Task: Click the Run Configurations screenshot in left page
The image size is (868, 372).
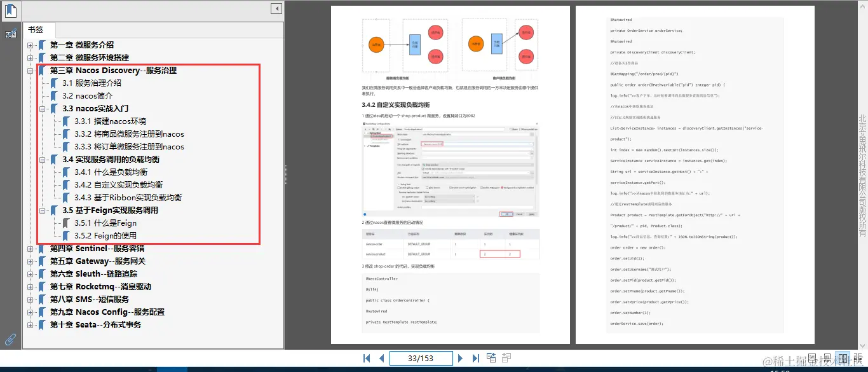Action: coord(450,170)
